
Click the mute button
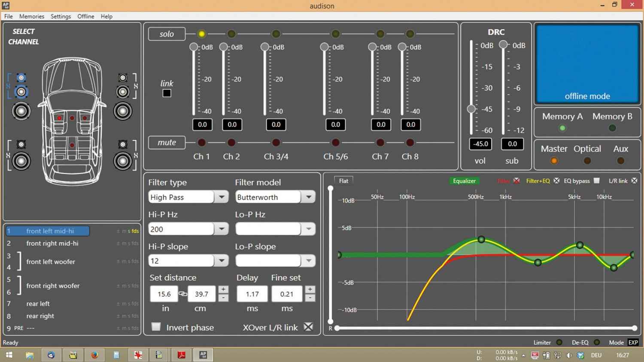point(167,143)
